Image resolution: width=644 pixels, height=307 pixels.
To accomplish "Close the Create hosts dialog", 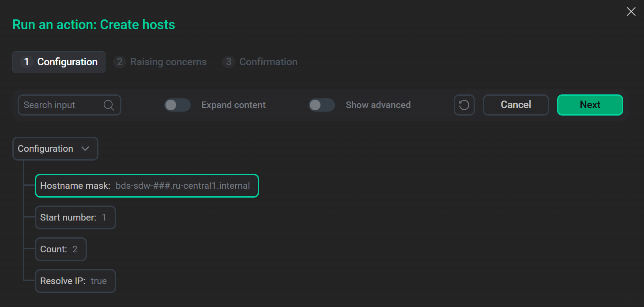I will pyautogui.click(x=631, y=11).
